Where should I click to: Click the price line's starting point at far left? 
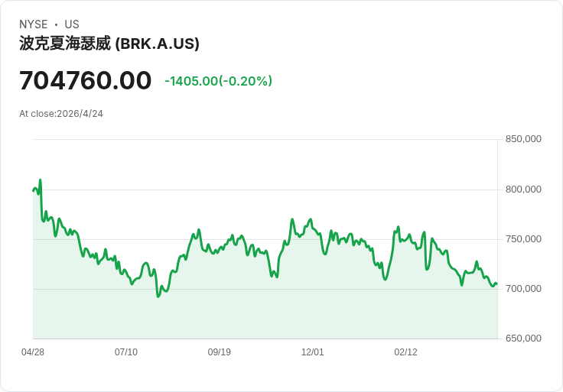click(33, 190)
